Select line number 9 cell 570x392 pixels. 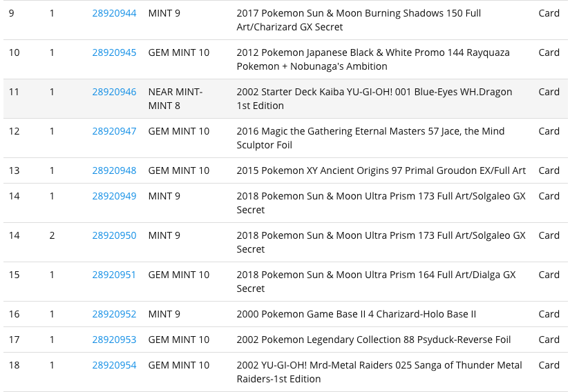click(12, 13)
